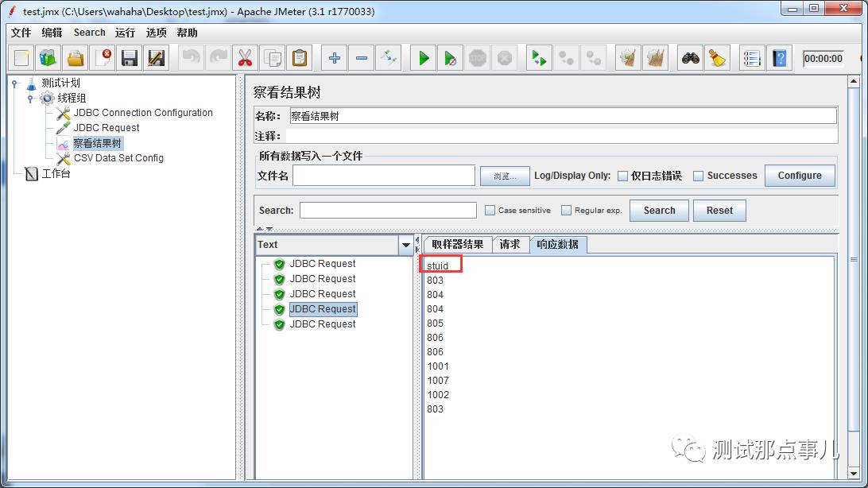Click the 文件名 input field
The width and height of the screenshot is (868, 488).
click(384, 176)
